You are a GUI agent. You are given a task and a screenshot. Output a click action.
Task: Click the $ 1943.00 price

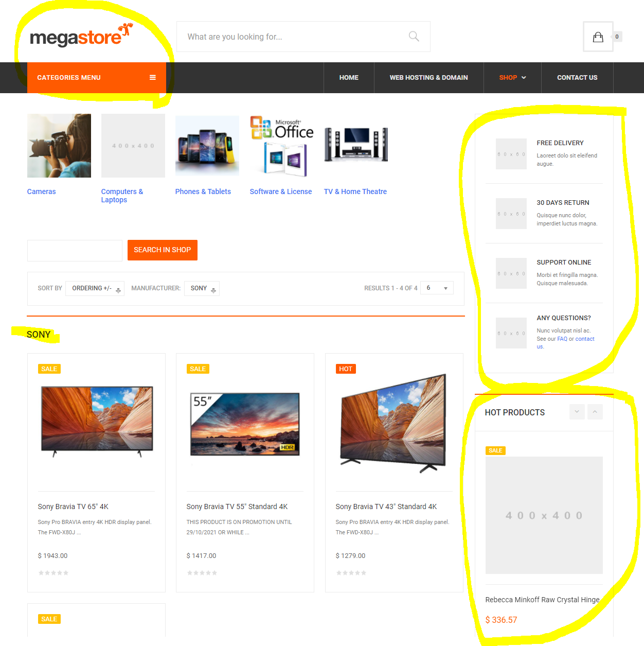coord(52,556)
